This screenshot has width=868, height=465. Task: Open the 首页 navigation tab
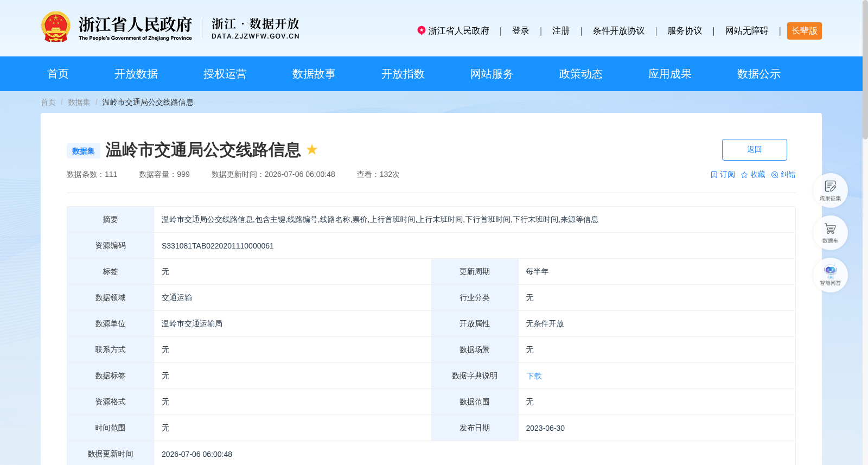58,74
